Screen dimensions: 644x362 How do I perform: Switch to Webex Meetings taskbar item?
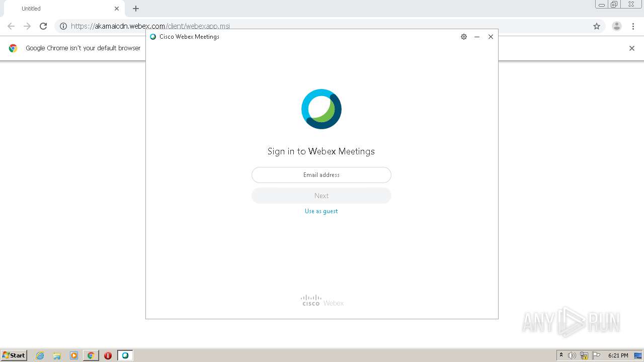125,355
